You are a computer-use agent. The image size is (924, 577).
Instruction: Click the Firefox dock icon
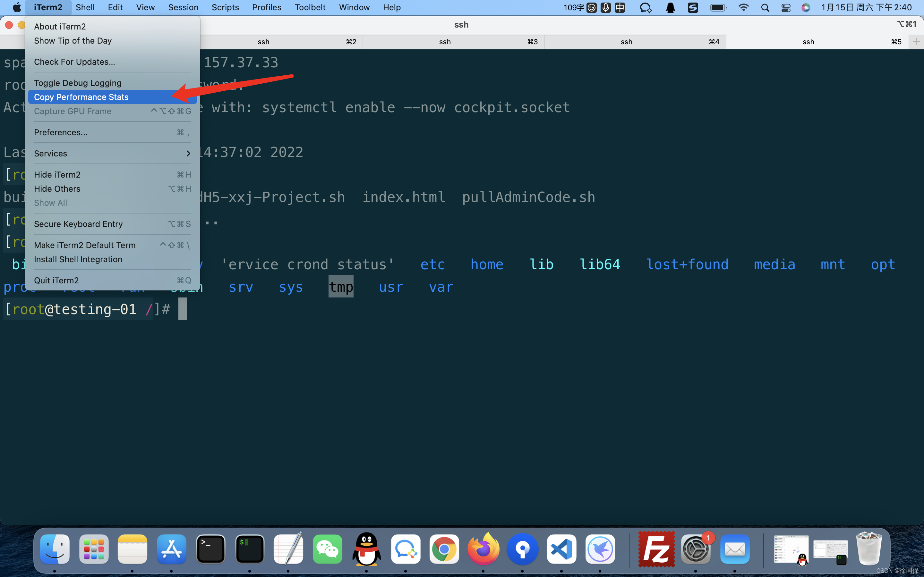pos(483,549)
